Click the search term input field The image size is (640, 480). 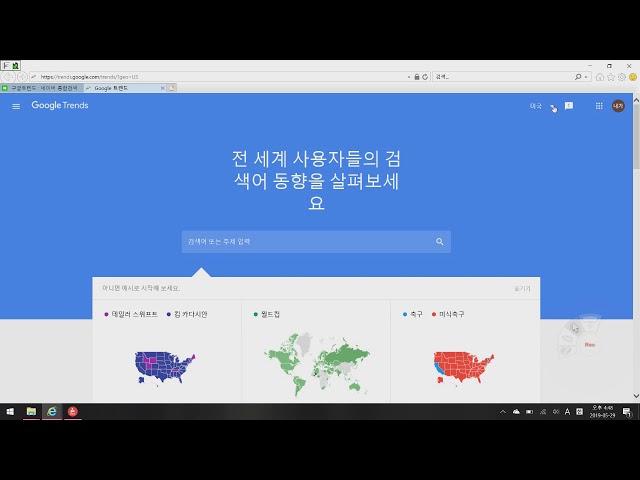tap(306, 242)
